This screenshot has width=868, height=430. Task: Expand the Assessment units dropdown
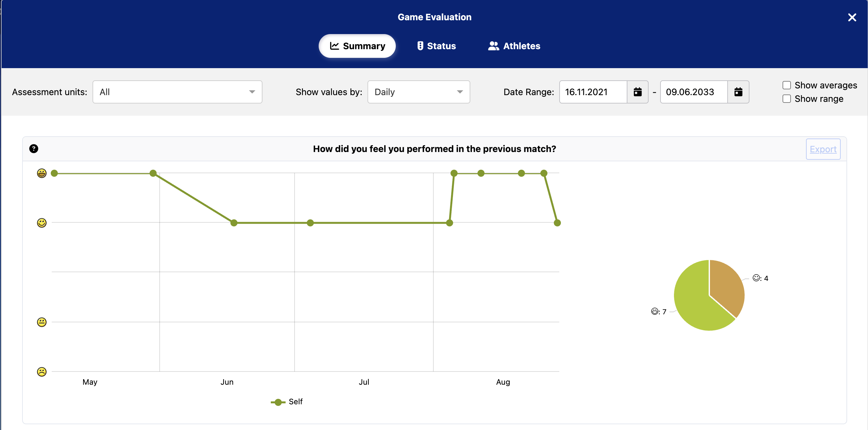pyautogui.click(x=177, y=92)
